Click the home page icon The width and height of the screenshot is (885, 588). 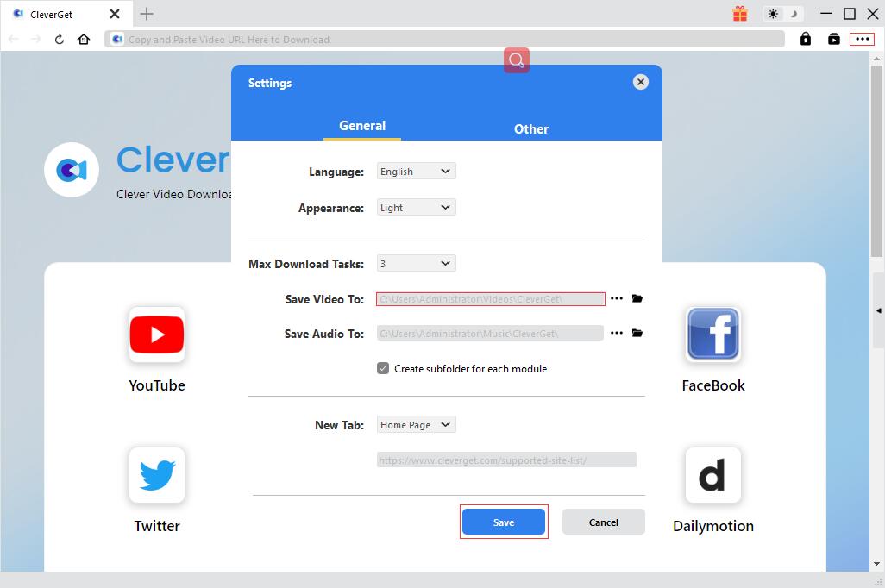(x=84, y=40)
